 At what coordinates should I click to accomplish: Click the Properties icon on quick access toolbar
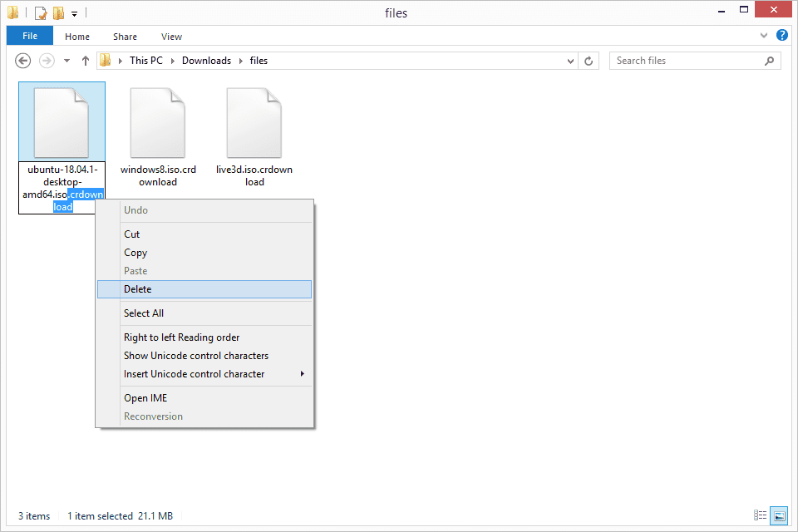coord(40,12)
